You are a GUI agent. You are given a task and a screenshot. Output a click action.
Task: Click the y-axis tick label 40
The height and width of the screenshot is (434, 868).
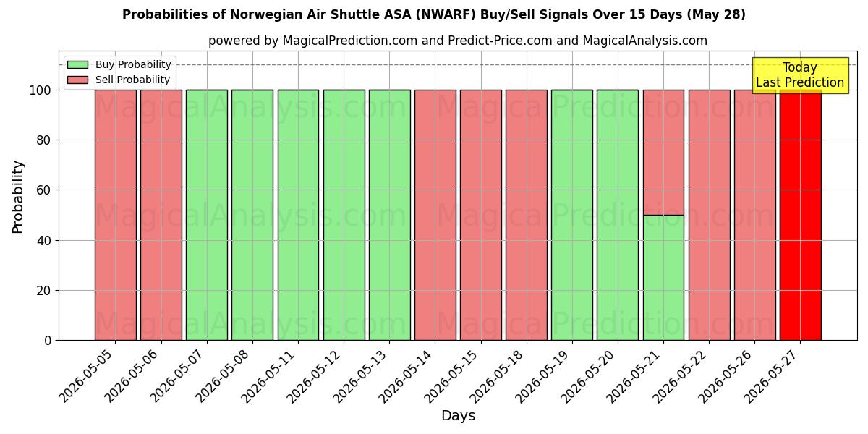point(44,240)
